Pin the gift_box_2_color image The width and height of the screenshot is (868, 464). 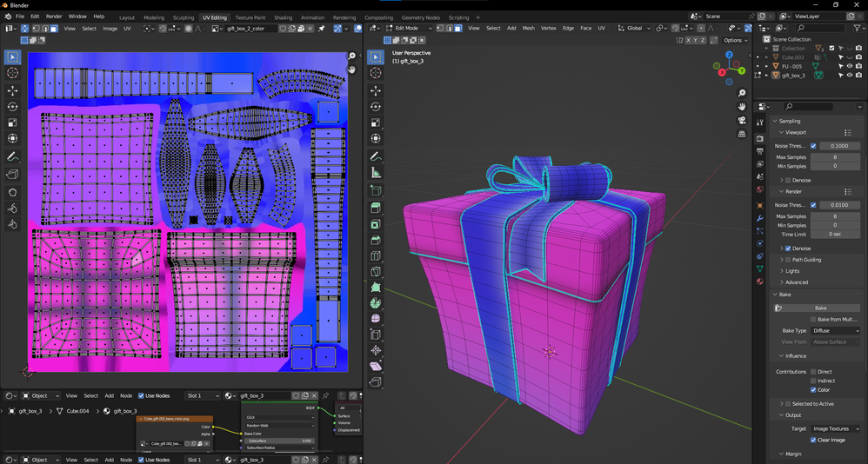tap(321, 29)
